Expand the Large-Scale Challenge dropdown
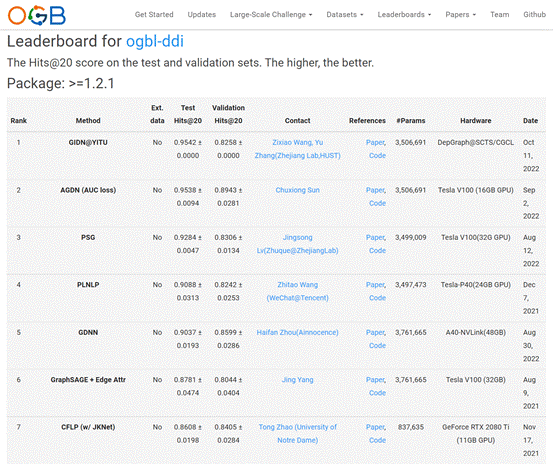553x464 pixels. [271, 15]
